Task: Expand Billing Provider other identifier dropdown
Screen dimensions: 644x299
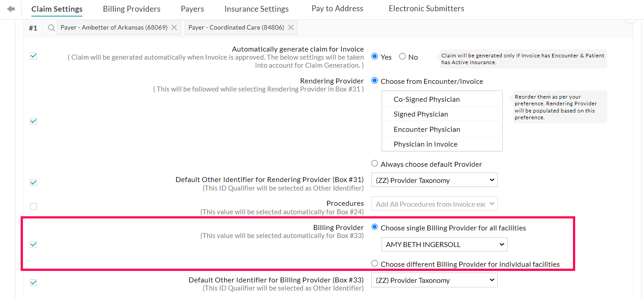Action: 434,280
